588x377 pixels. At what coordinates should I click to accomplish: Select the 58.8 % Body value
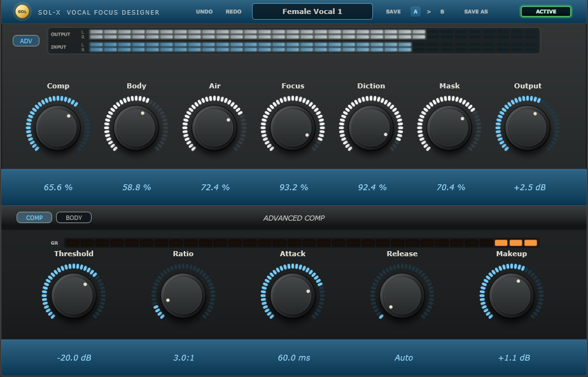[136, 188]
